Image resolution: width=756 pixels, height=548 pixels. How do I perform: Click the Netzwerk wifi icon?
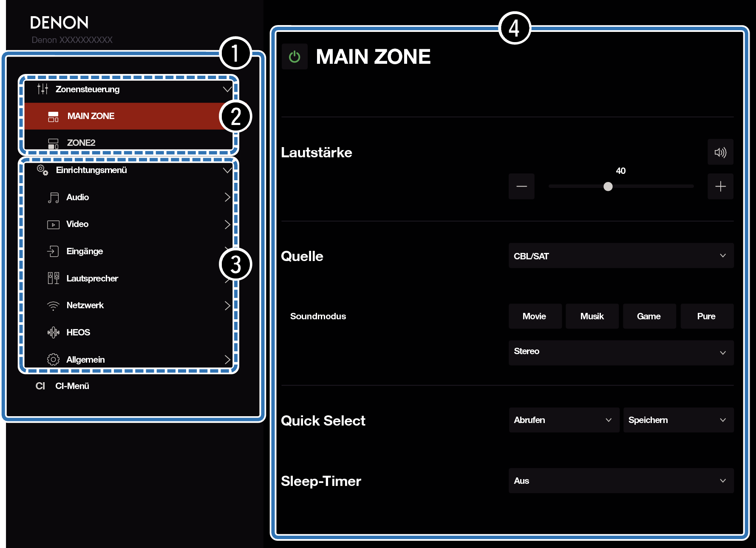(x=53, y=306)
